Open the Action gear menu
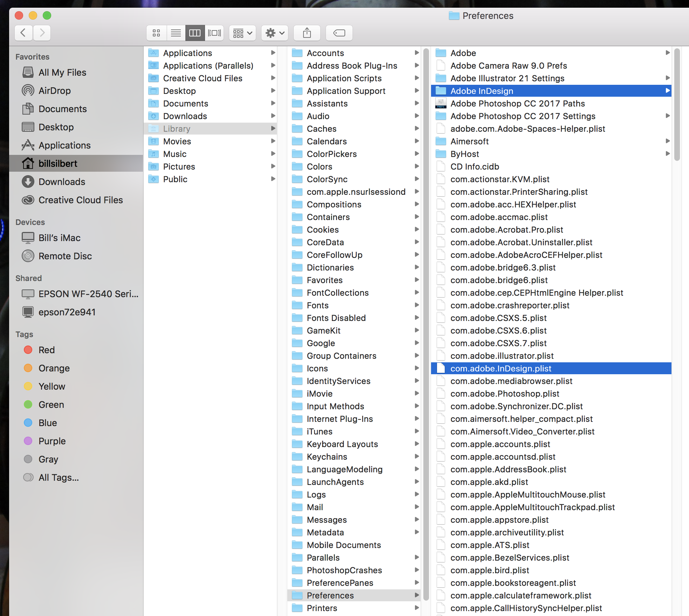Viewport: 689px width, 616px height. tap(275, 33)
